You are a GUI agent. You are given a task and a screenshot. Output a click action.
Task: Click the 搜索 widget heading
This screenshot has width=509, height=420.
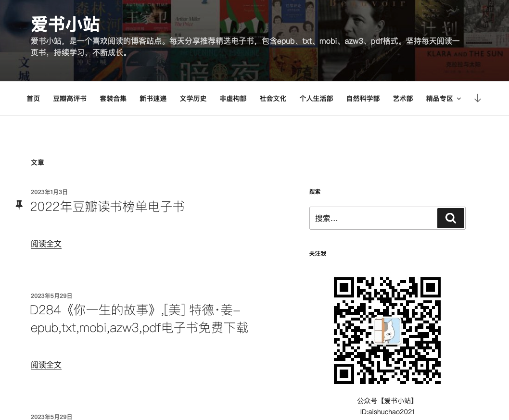(315, 192)
